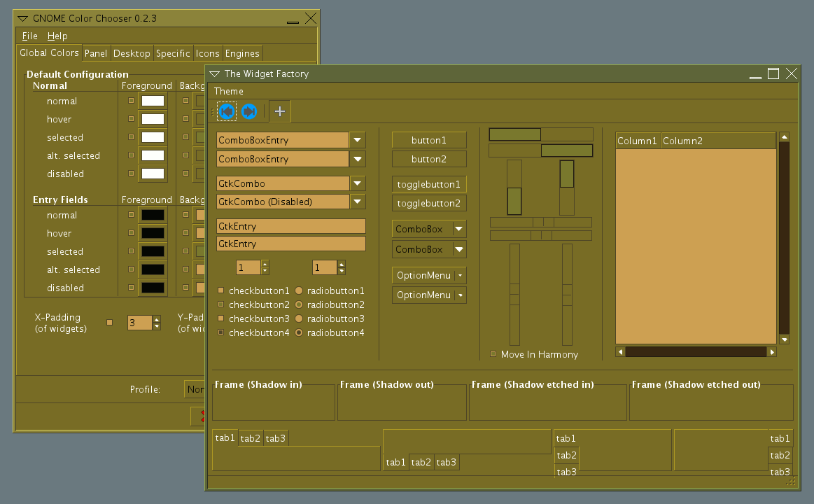814x504 pixels.
Task: Increase the X-Padding spinner value
Action: (157, 319)
